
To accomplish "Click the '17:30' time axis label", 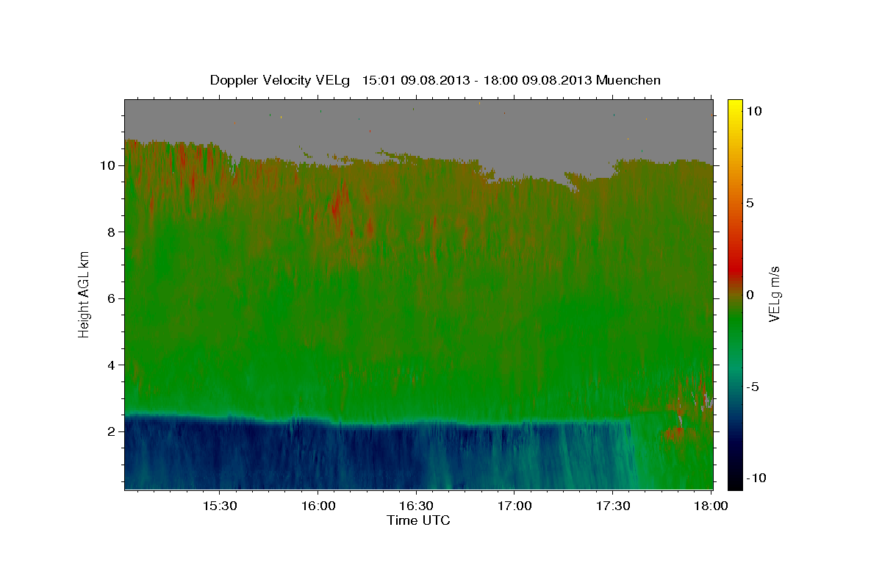I will (x=613, y=506).
